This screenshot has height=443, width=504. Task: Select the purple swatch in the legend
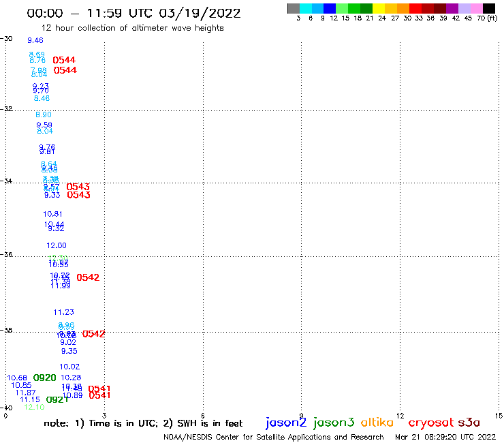452,8
